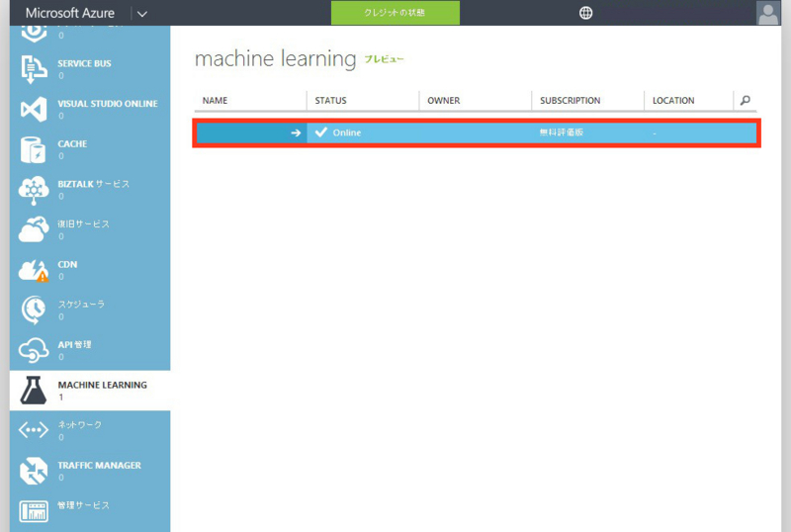Sort by OWNER column header
Screen dimensions: 791x532
pyautogui.click(x=443, y=101)
